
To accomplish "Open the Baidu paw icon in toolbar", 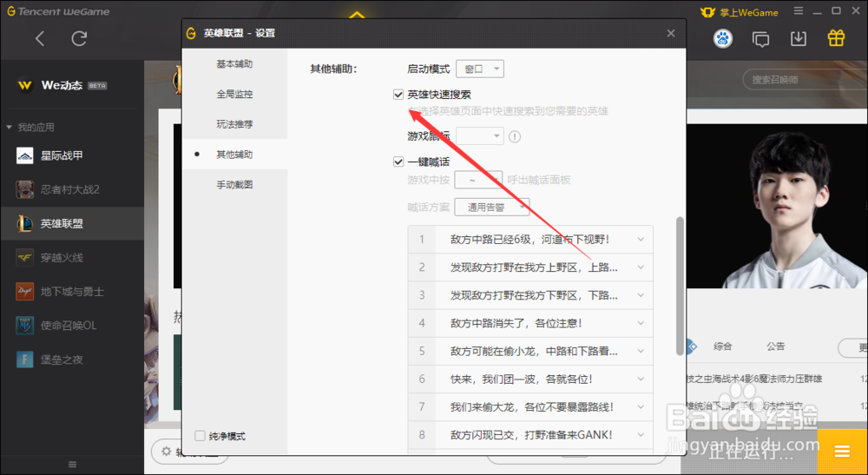I will tap(722, 39).
